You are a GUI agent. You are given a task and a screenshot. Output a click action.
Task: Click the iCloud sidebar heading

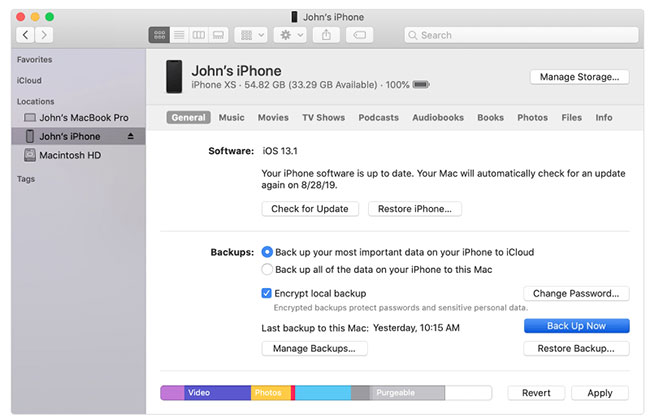pyautogui.click(x=29, y=80)
